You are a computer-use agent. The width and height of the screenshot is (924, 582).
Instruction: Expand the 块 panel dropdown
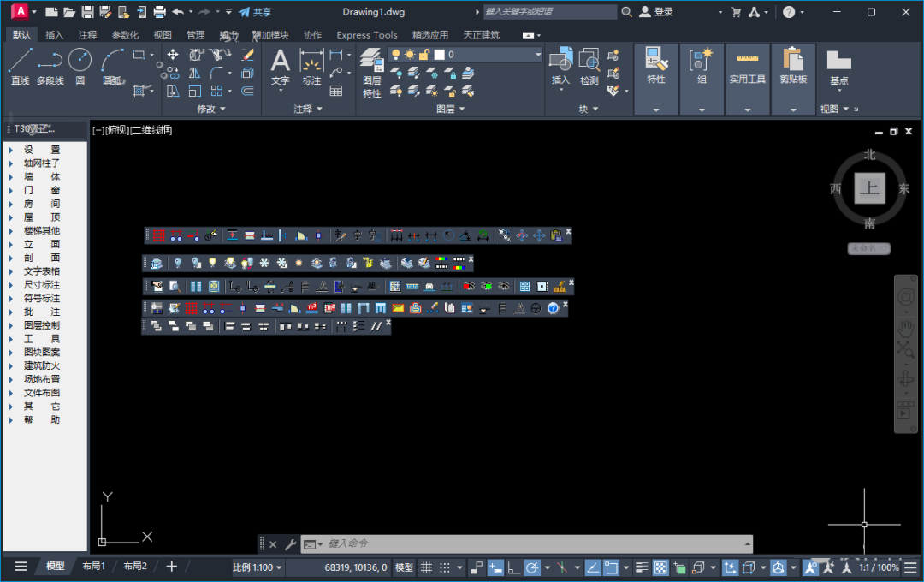[x=588, y=109]
